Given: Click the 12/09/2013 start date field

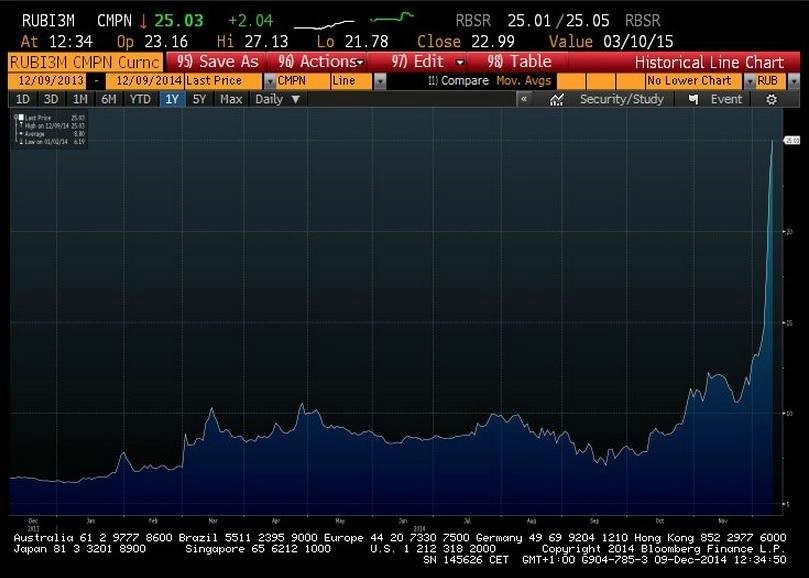Looking at the screenshot, I should [50, 81].
